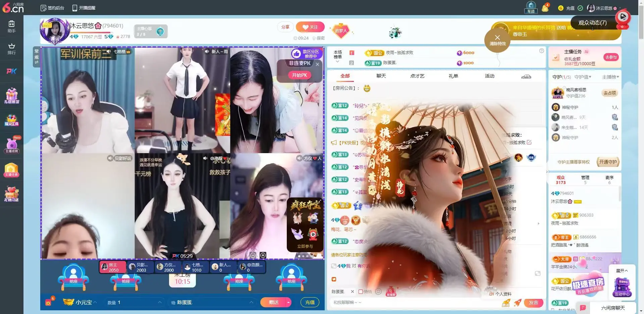Image resolution: width=644 pixels, height=314 pixels.
Task: Open the backpack icon with badge 4
Action: tap(545, 7)
